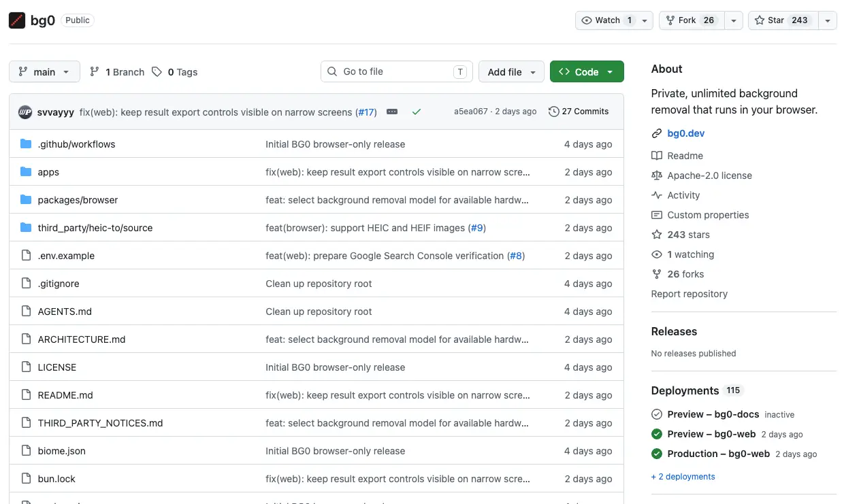Image resolution: width=844 pixels, height=504 pixels.
Task: Open the Add file dropdown
Action: [511, 71]
